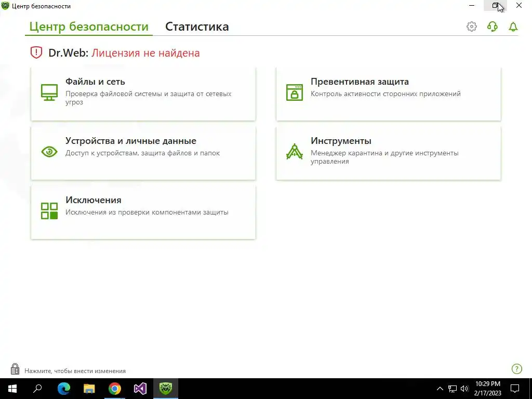Open notifications via the bell icon
Image resolution: width=532 pixels, height=399 pixels.
[x=513, y=26]
